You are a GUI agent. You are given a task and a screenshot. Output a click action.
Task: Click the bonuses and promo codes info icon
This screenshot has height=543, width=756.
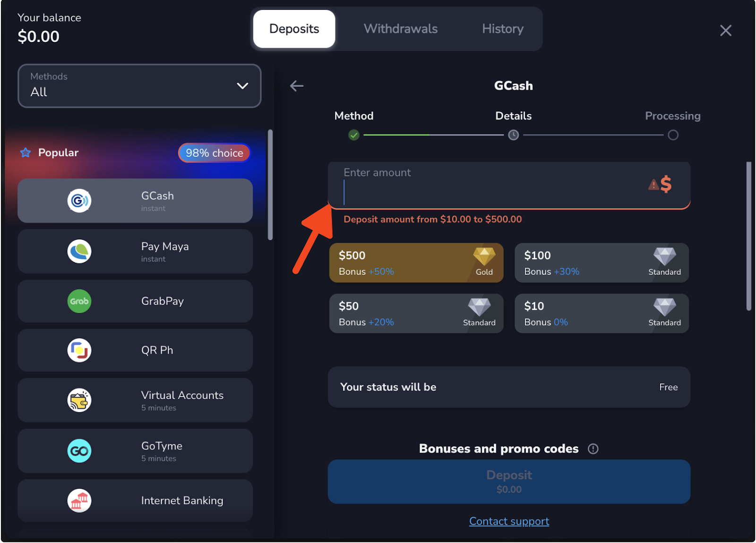pos(593,449)
